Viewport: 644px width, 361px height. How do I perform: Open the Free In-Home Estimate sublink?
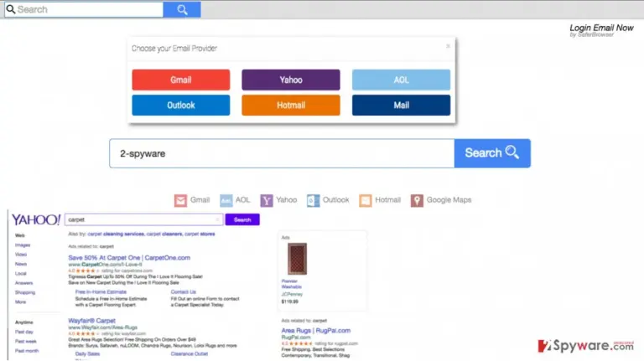click(101, 291)
